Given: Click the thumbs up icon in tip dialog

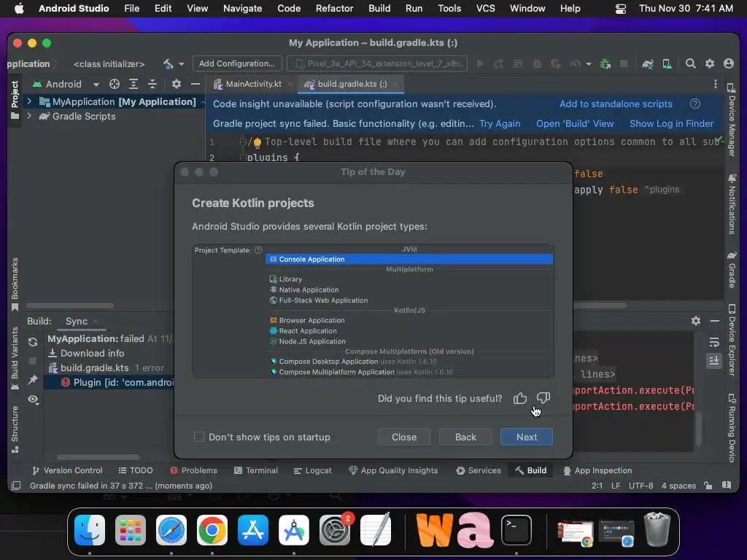Looking at the screenshot, I should 519,398.
